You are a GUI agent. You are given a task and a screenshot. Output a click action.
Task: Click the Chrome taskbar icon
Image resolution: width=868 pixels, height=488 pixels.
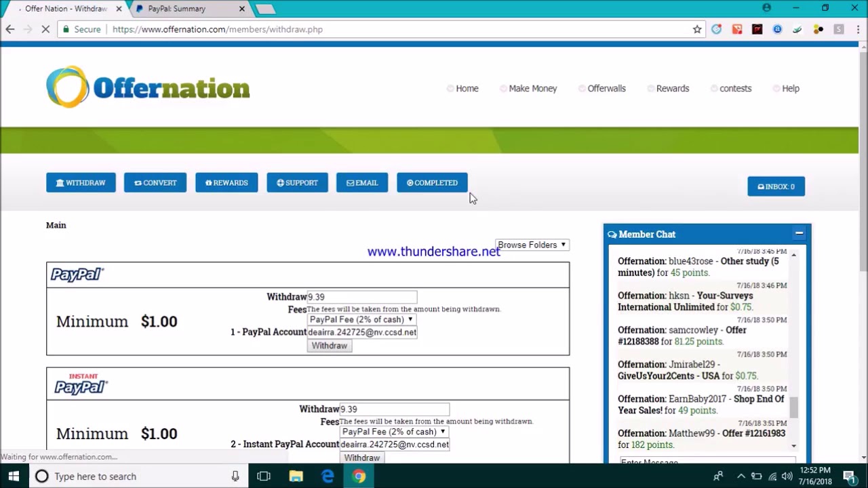click(x=359, y=476)
